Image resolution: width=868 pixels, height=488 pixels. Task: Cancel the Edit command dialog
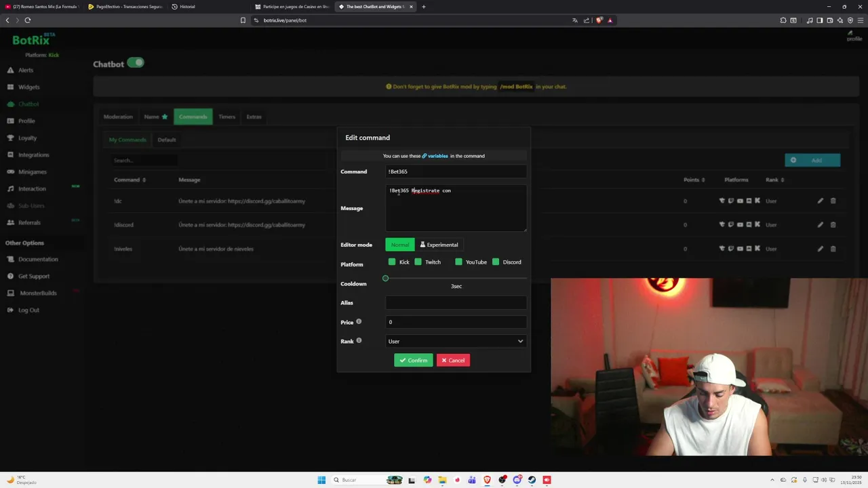click(x=453, y=360)
